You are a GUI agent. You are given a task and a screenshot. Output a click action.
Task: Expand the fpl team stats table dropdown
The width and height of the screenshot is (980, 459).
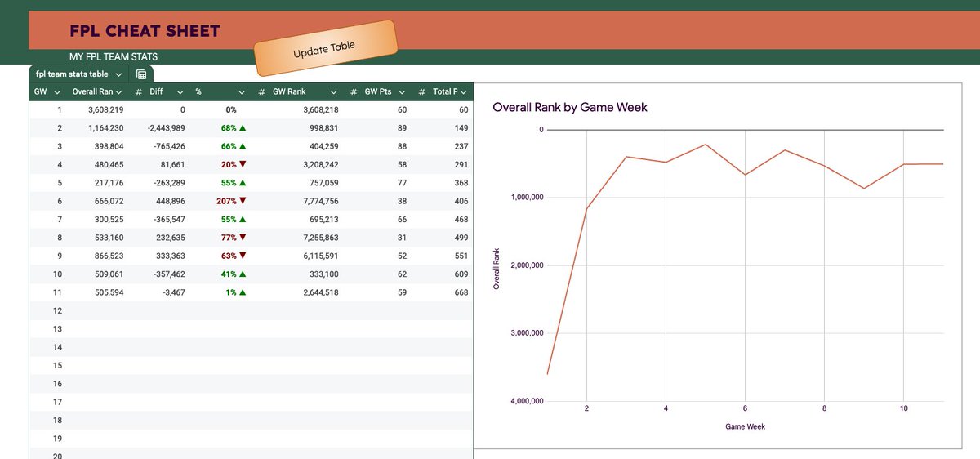click(x=118, y=74)
